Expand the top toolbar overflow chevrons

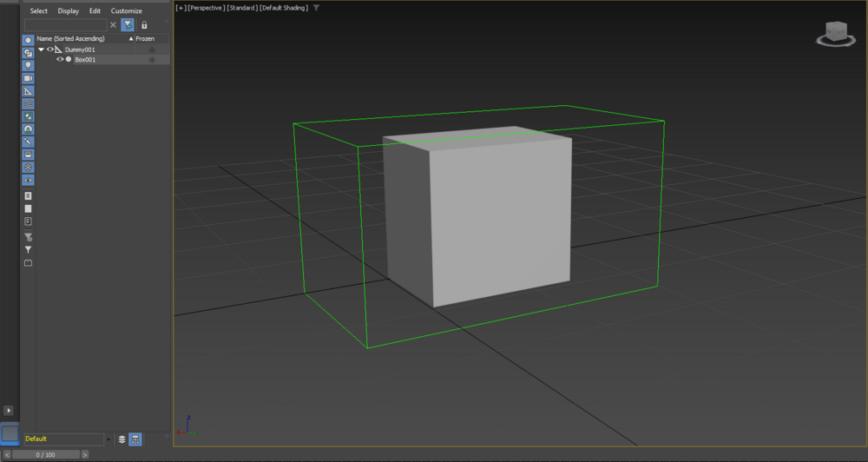[166, 22]
